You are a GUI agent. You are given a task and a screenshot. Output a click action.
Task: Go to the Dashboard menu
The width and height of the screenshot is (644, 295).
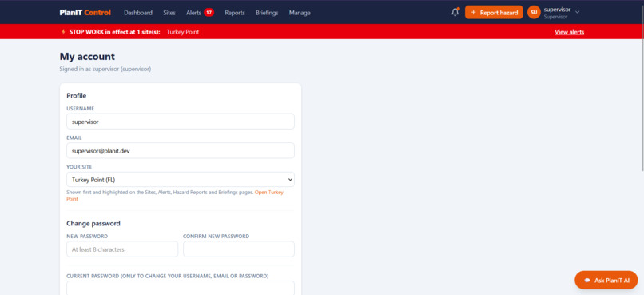coord(138,13)
